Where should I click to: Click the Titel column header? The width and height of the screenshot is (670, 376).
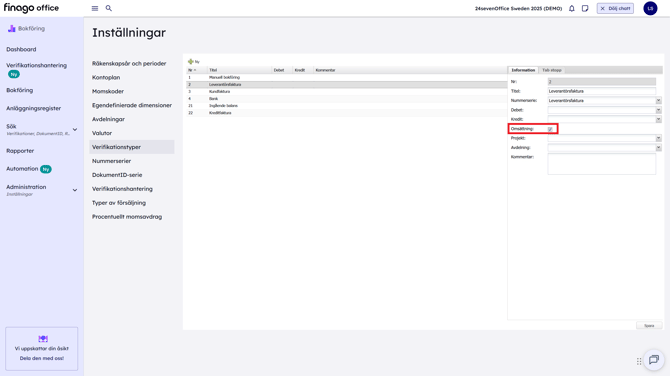(240, 70)
